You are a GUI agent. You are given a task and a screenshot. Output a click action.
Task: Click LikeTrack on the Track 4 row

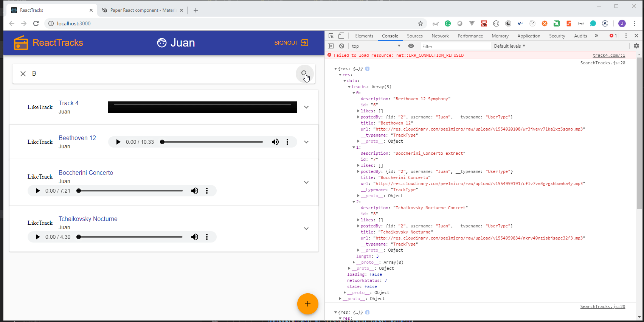tap(40, 107)
